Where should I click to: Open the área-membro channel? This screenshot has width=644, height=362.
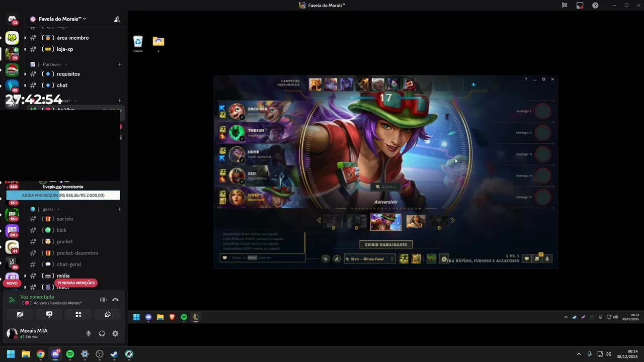click(73, 38)
